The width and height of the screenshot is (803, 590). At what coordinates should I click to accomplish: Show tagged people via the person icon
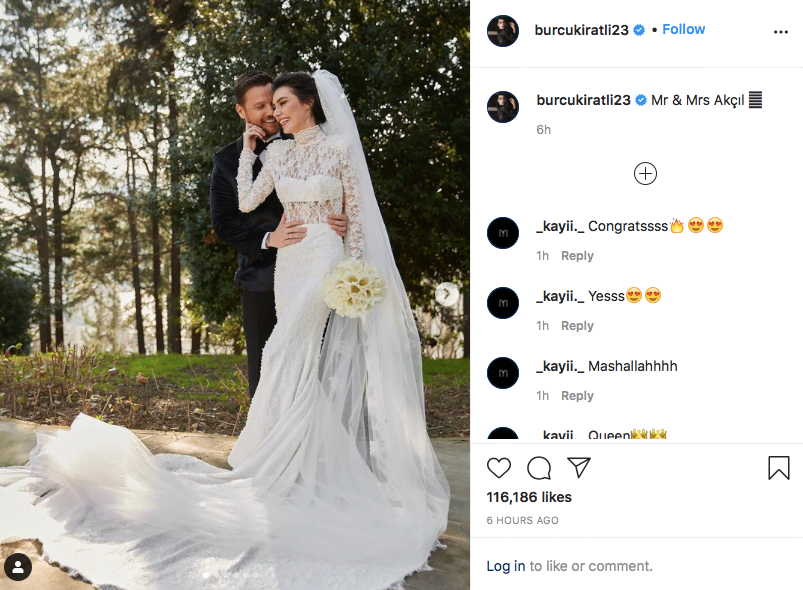[x=18, y=566]
